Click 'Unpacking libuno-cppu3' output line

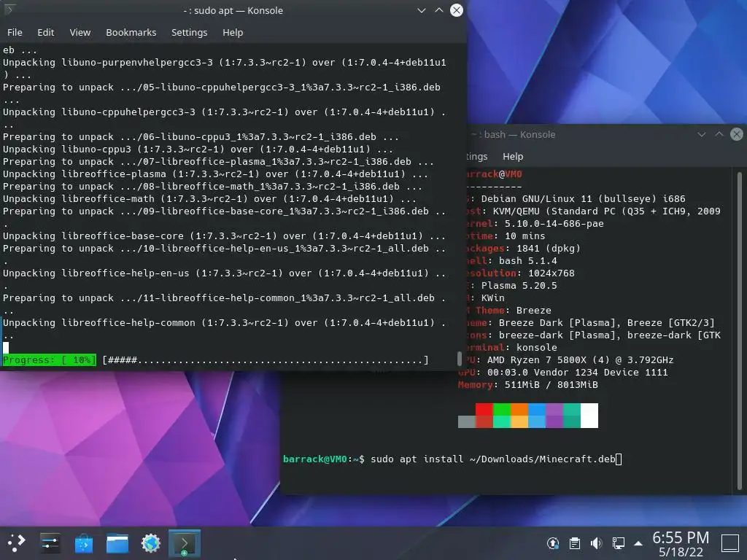pos(198,149)
